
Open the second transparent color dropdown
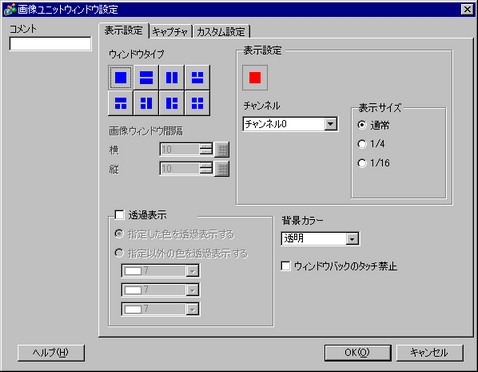(x=192, y=290)
